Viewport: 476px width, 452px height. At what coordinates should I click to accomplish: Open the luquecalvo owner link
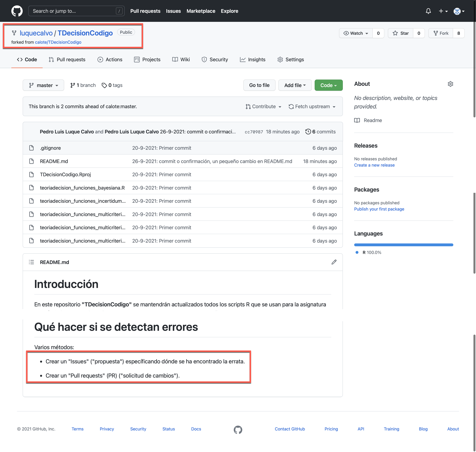click(x=36, y=33)
